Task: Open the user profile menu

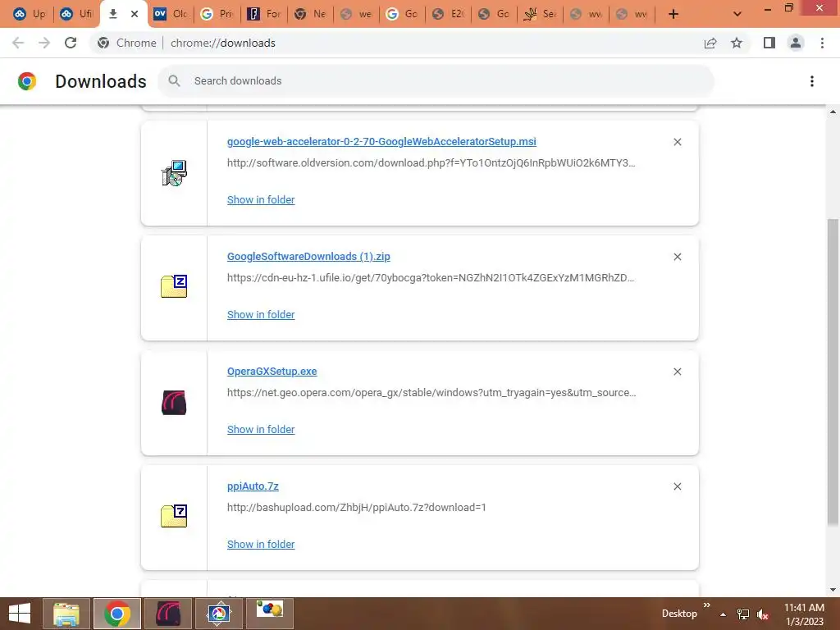Action: click(796, 43)
